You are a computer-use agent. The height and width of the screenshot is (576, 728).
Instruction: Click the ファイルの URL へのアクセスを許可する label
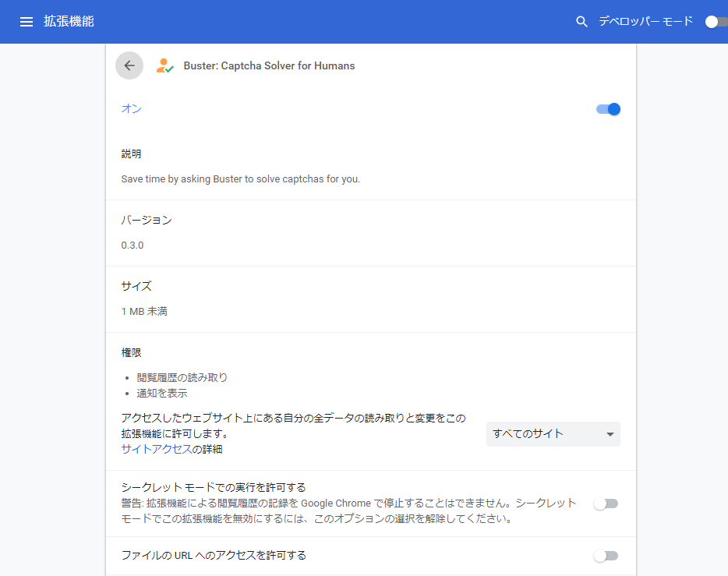(214, 556)
